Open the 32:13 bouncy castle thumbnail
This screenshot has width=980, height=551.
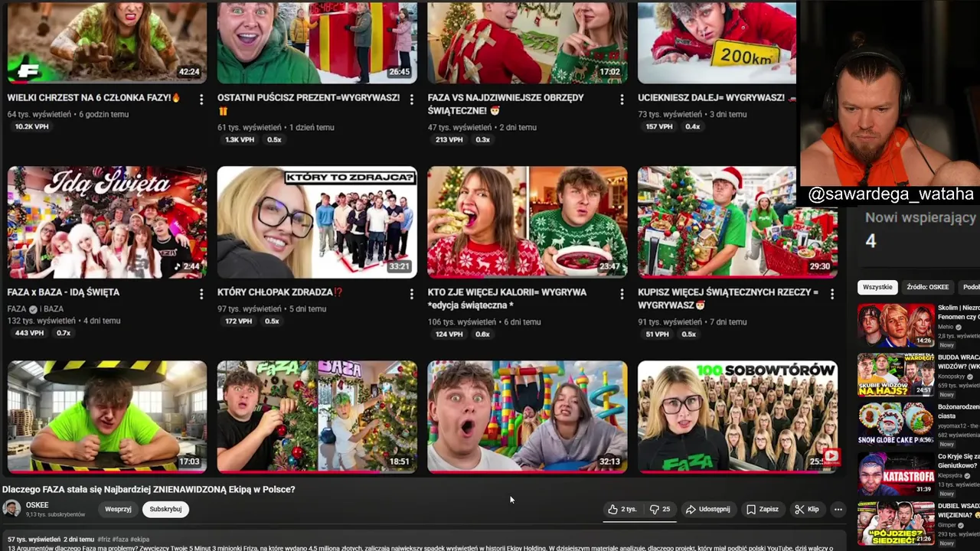tap(528, 416)
